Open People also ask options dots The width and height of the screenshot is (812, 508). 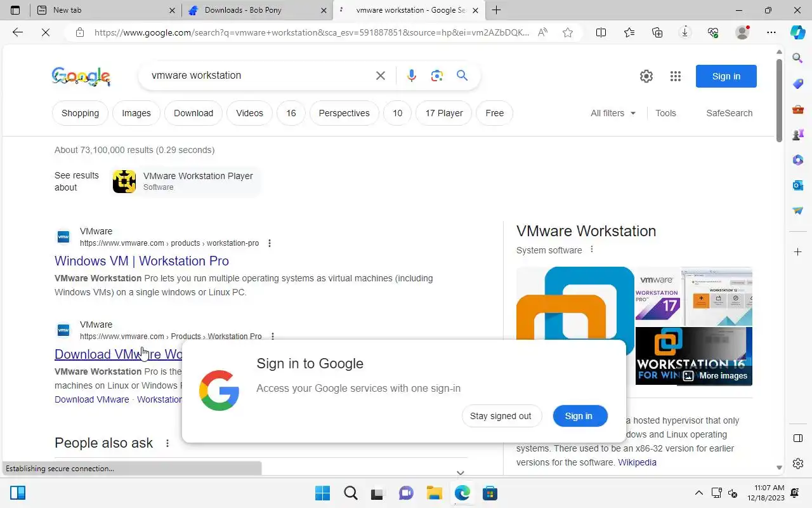click(x=167, y=443)
